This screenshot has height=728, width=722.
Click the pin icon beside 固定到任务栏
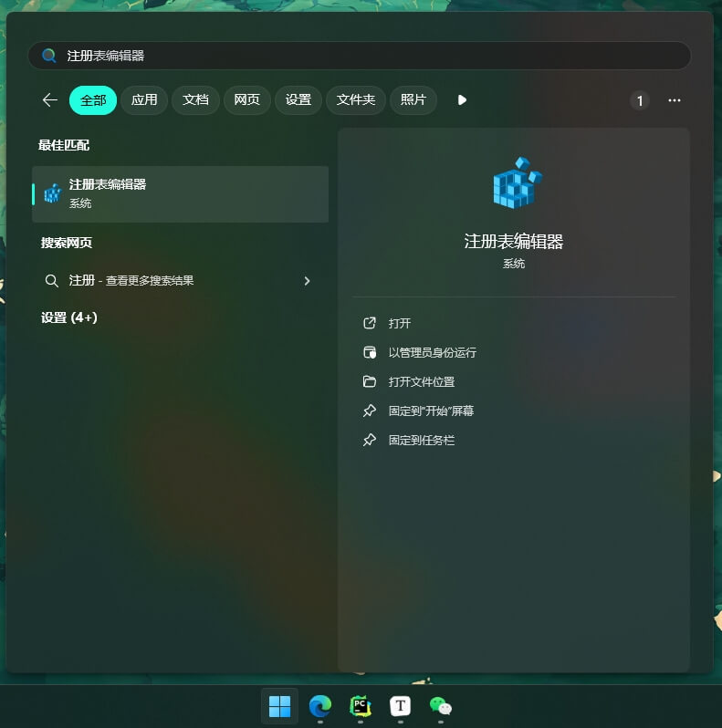(x=370, y=440)
